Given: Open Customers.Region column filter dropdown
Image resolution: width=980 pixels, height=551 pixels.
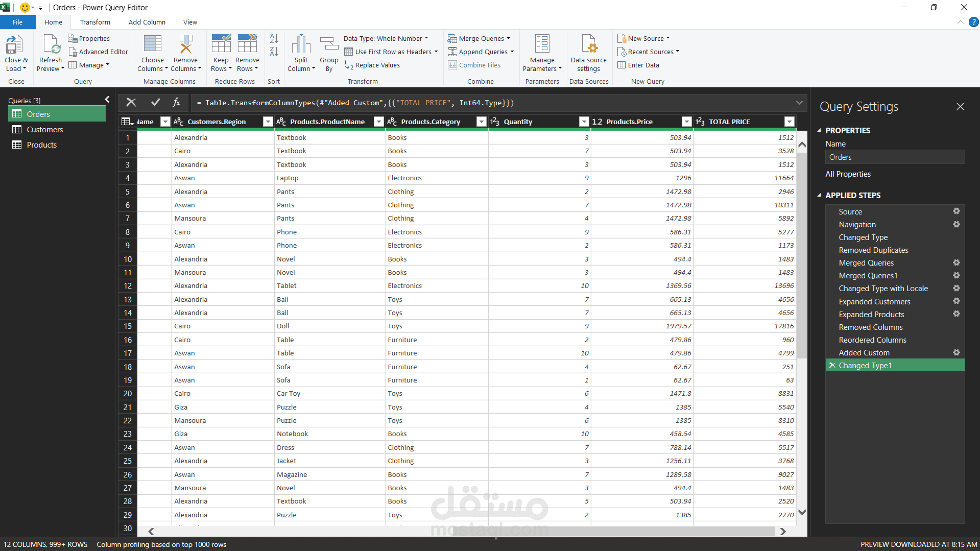Looking at the screenshot, I should tap(268, 122).
